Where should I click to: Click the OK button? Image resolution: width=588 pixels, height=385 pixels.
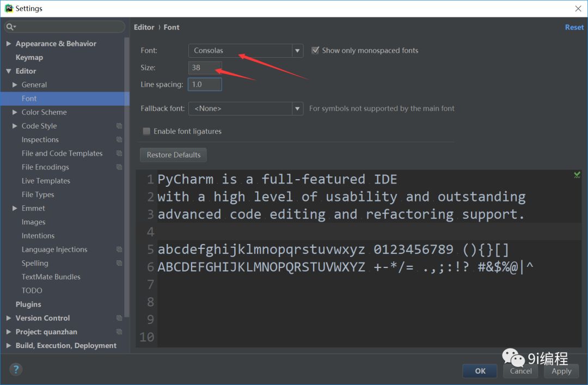pyautogui.click(x=480, y=371)
